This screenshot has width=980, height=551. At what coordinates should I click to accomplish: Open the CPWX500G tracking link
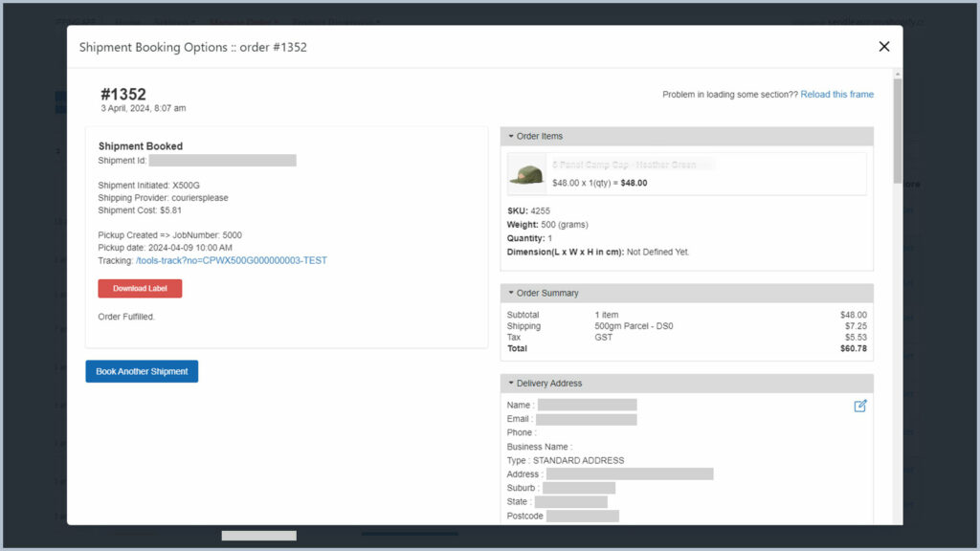[232, 260]
